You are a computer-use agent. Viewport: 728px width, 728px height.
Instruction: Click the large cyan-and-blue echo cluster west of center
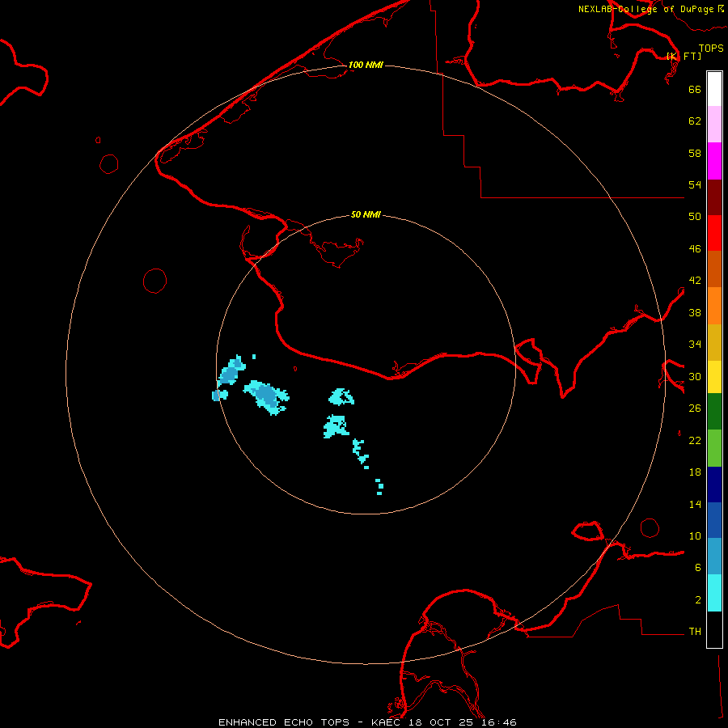[x=266, y=396]
